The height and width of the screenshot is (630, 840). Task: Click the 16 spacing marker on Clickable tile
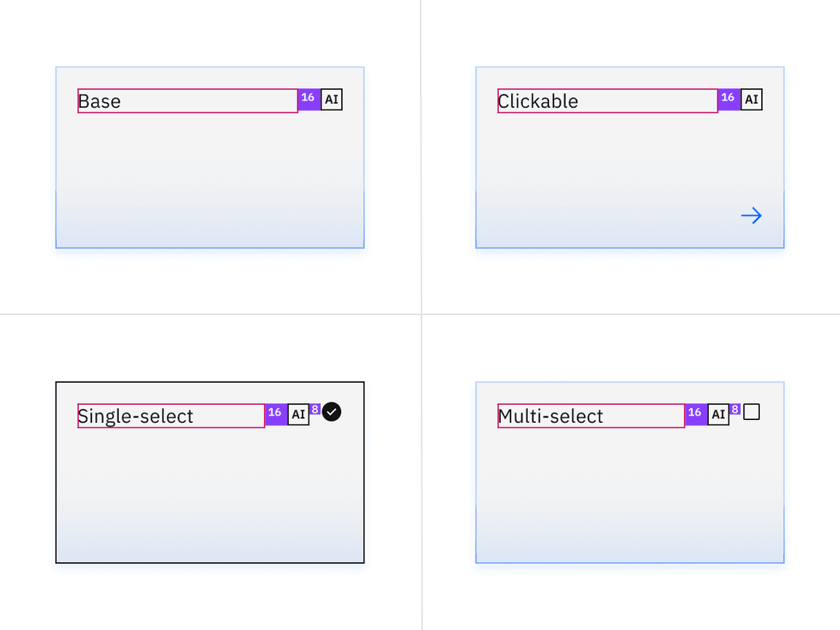(729, 100)
